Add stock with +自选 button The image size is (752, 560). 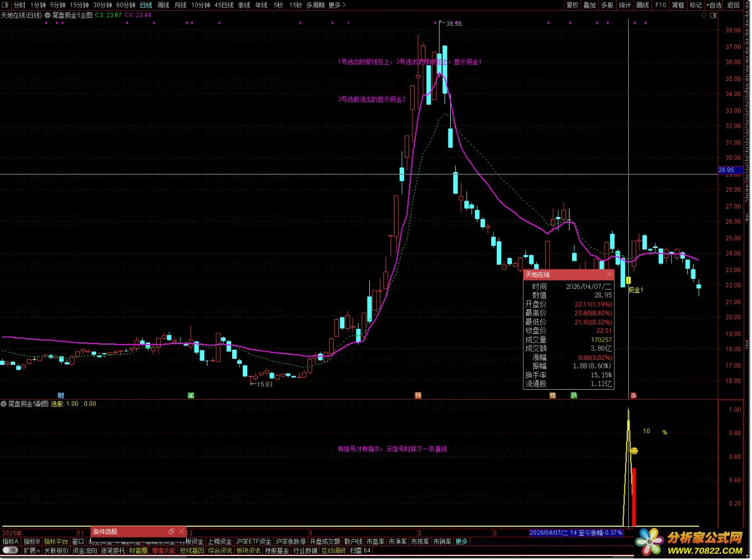tap(714, 5)
